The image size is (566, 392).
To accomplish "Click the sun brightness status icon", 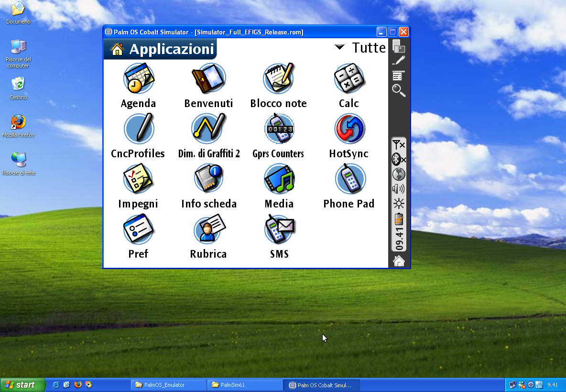I will (x=399, y=204).
